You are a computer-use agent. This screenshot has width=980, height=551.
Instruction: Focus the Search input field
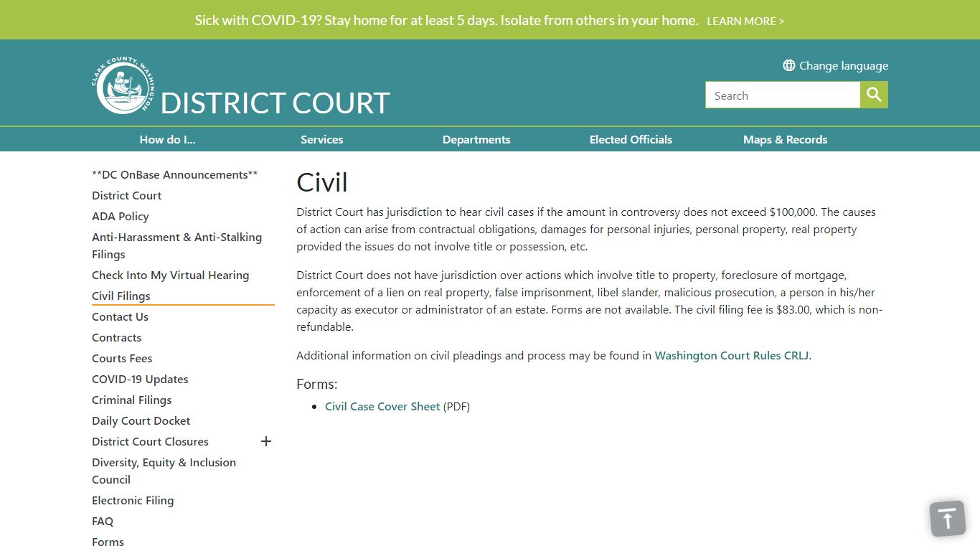click(783, 95)
